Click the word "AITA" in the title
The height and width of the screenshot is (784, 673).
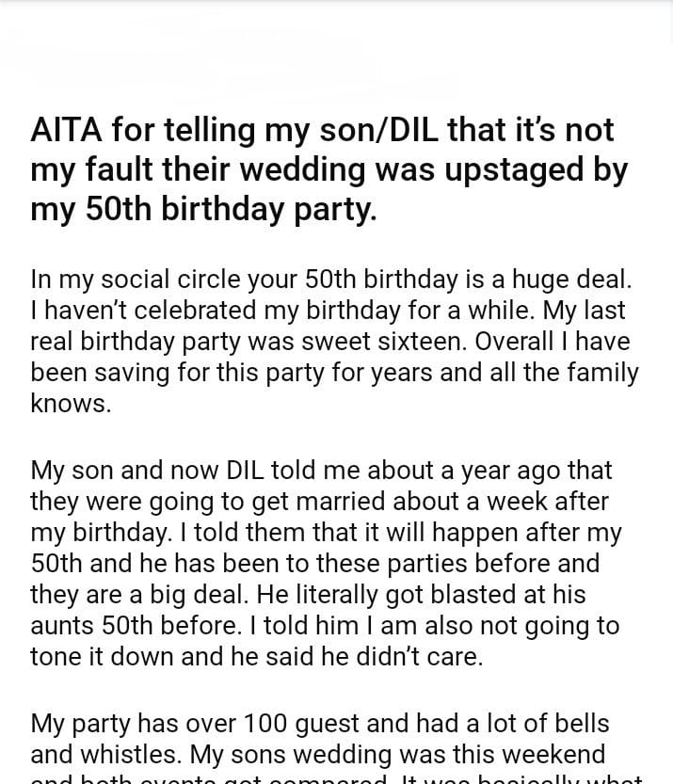tap(67, 130)
